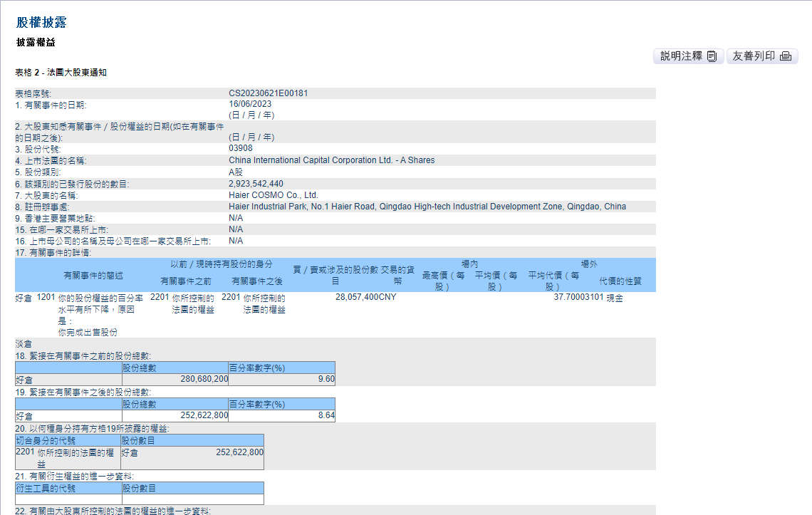
Task: Click 切合身分的代號 header in section 20
Action: 68,440
